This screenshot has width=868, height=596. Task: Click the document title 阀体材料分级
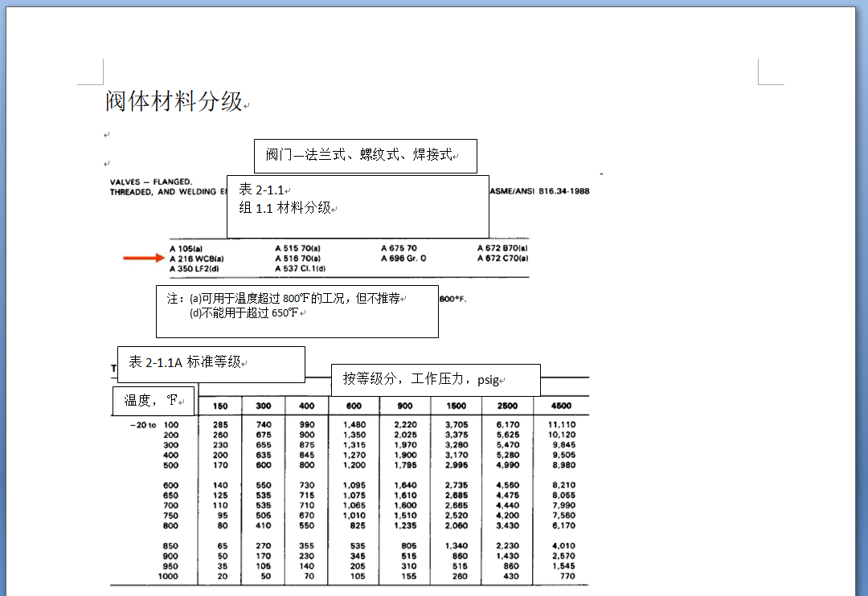(174, 101)
